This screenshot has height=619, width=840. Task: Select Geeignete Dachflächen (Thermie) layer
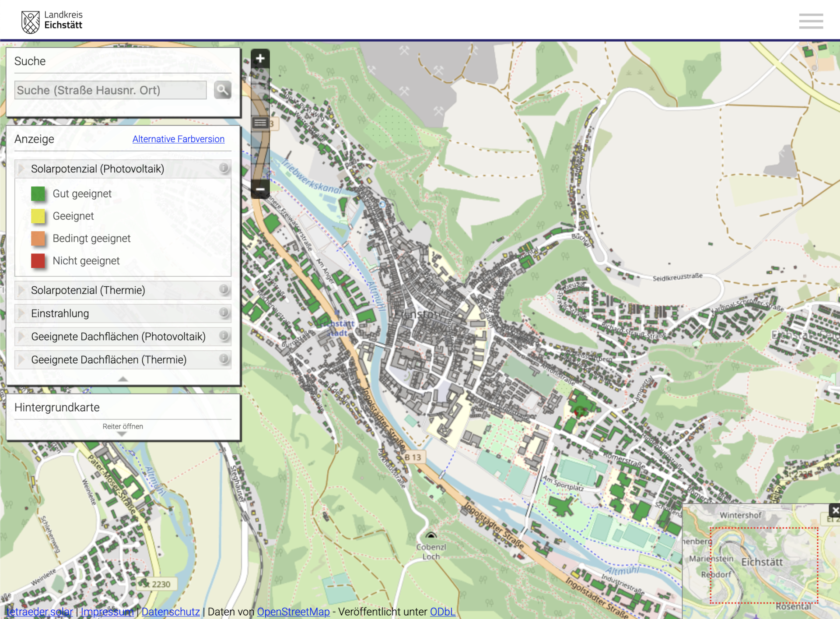[x=108, y=360]
